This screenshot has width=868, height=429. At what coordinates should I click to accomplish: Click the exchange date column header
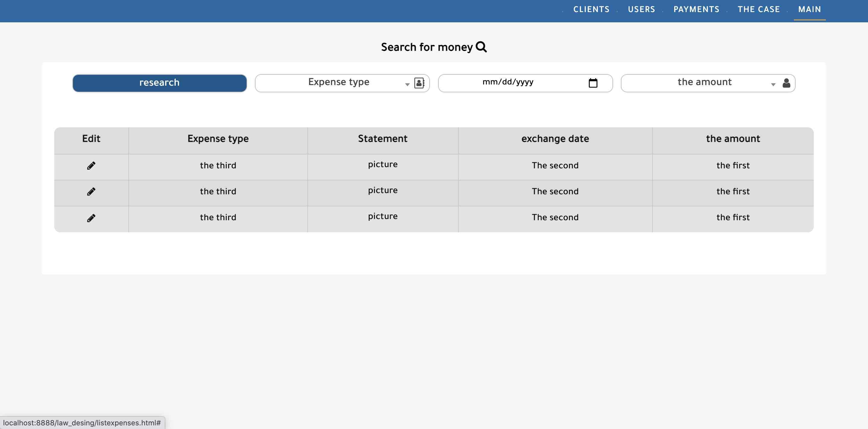click(555, 138)
